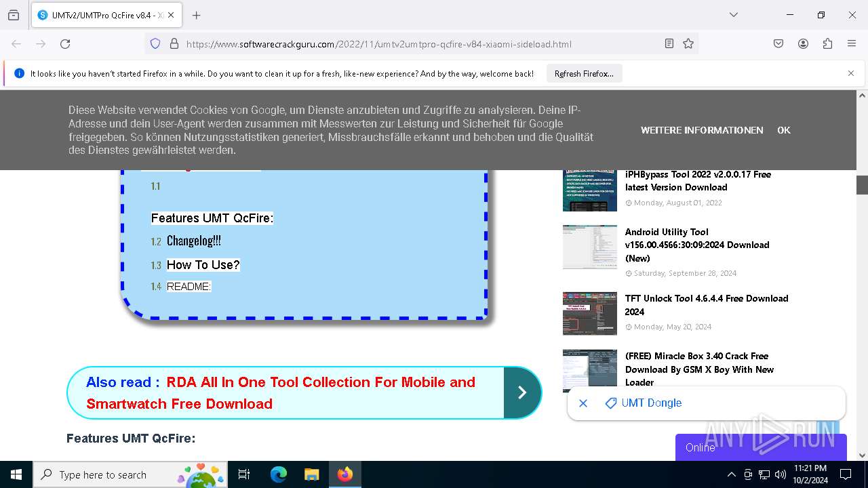Show hidden system tray icons
Image resolution: width=868 pixels, height=488 pixels.
(x=731, y=474)
